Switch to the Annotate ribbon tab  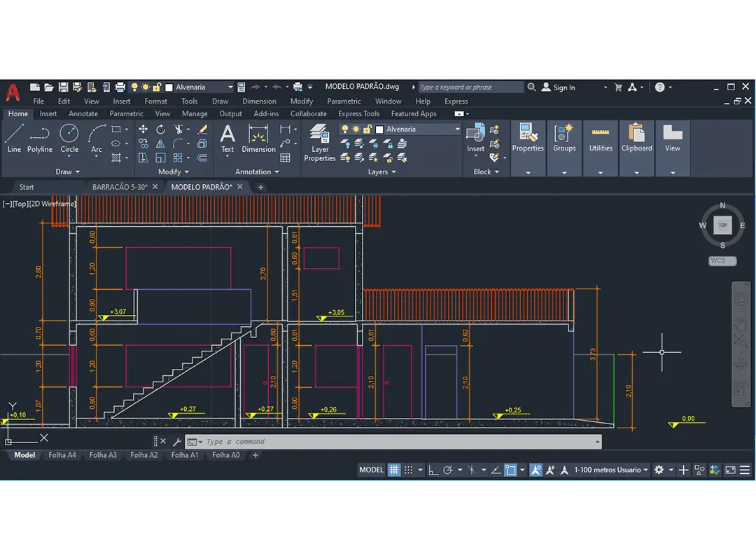coord(83,113)
